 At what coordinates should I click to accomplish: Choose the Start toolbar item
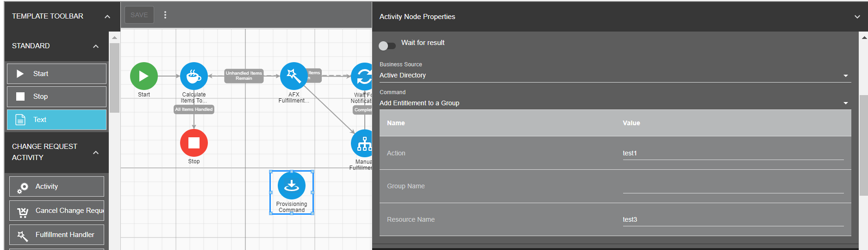[x=56, y=74]
